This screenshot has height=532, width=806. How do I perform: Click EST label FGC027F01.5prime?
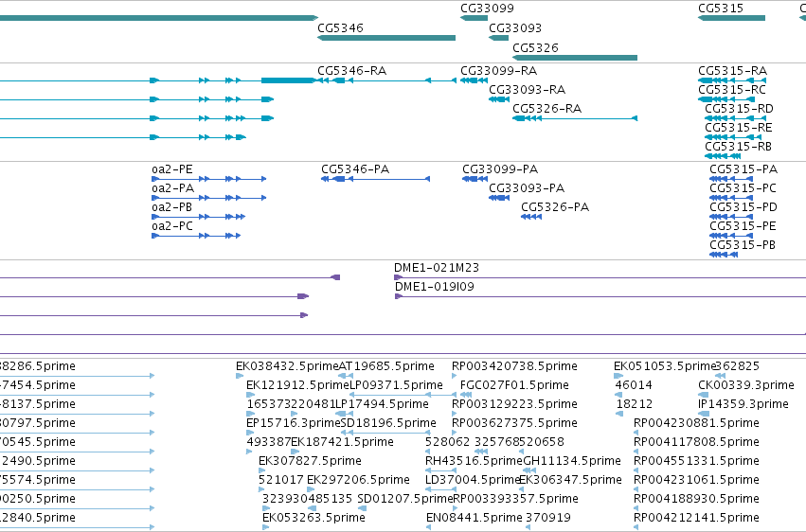coord(514,385)
